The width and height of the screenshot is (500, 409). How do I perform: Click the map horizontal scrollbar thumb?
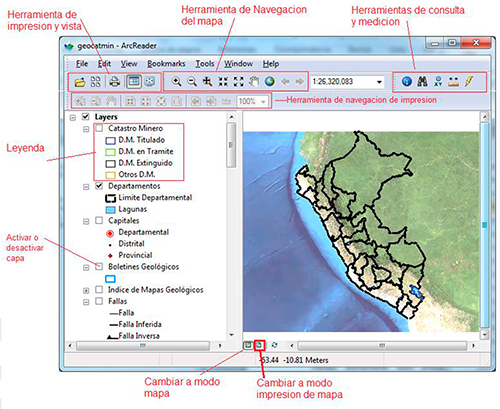[x=382, y=346]
